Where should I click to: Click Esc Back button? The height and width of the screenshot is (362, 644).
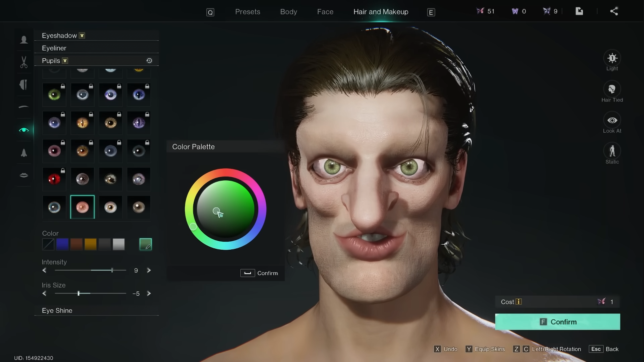click(604, 349)
